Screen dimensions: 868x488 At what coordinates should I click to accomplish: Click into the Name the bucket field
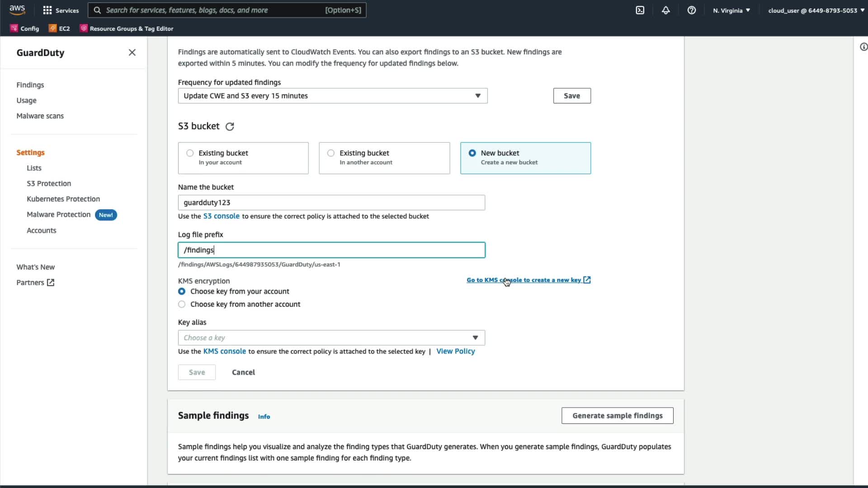coord(331,203)
